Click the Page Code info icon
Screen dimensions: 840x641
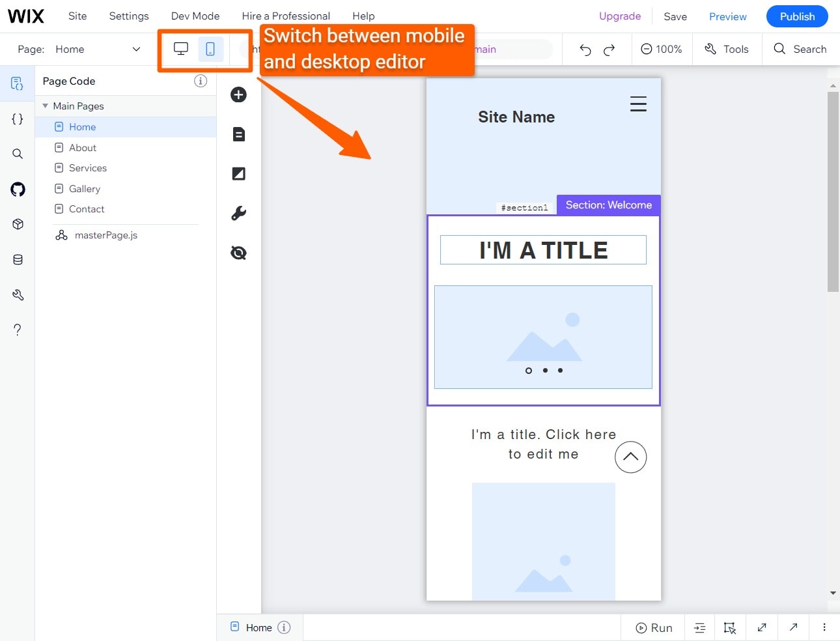[201, 81]
